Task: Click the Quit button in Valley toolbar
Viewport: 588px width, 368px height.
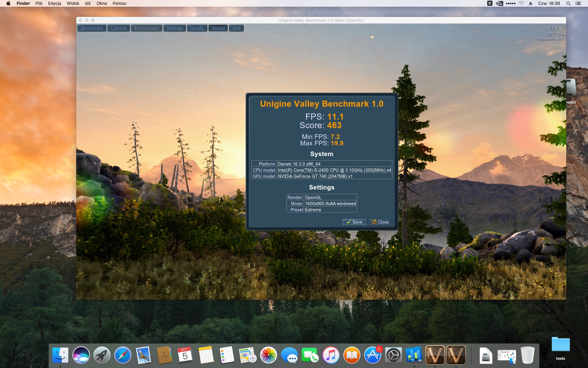Action: click(x=236, y=28)
